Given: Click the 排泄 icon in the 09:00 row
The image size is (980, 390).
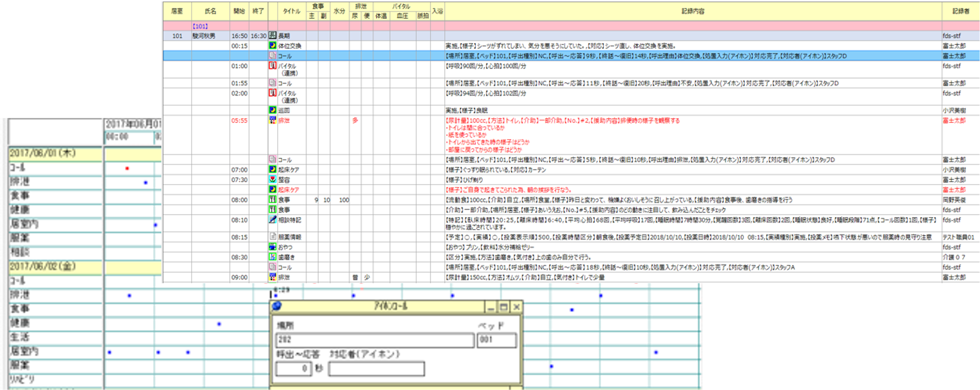Looking at the screenshot, I should tap(272, 277).
